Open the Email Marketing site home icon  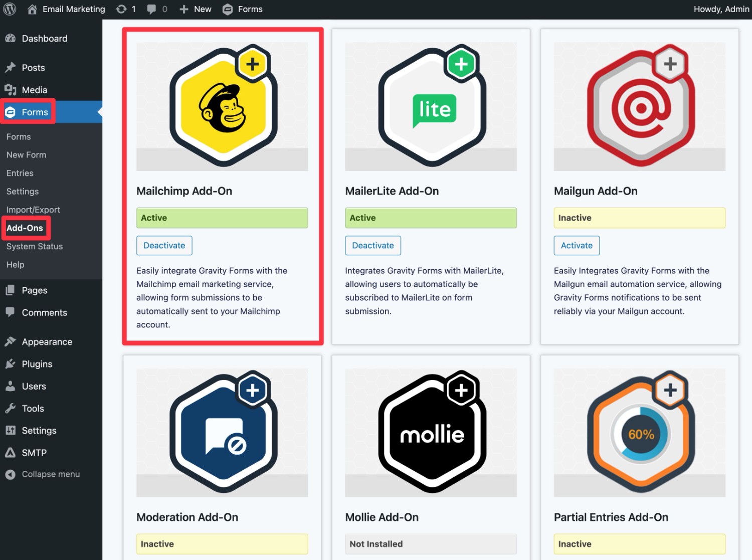click(32, 9)
